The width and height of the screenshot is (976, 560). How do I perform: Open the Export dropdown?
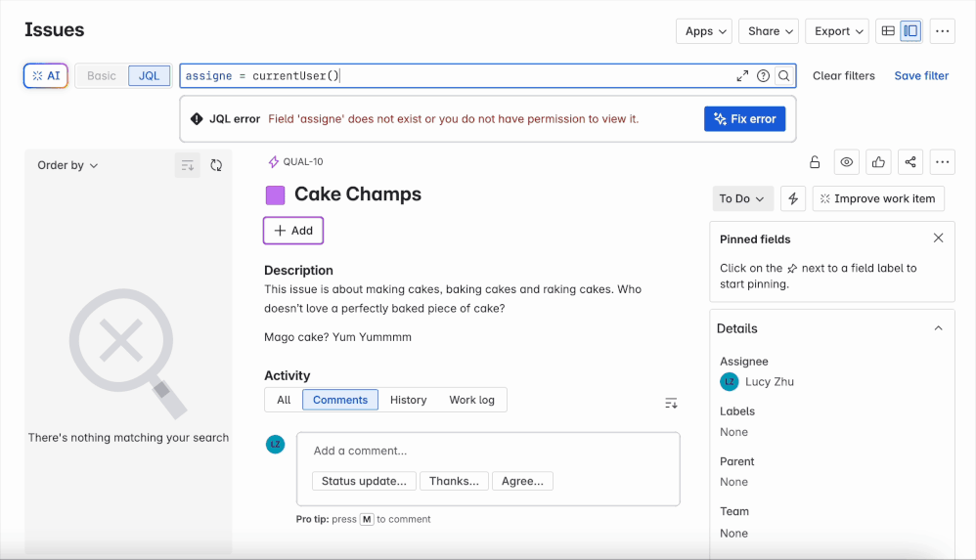837,31
